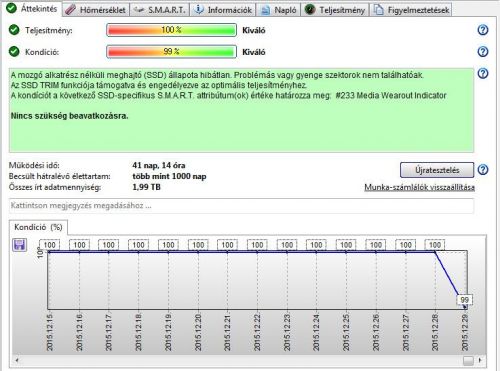Click the 'Kiváló' rating next to Kondíció
500x371 pixels.
tap(254, 52)
